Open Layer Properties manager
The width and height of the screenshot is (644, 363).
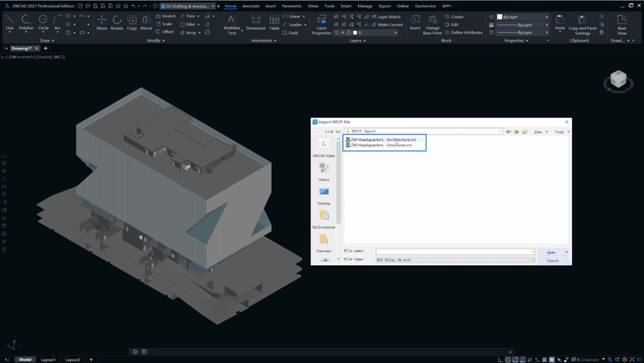click(321, 25)
